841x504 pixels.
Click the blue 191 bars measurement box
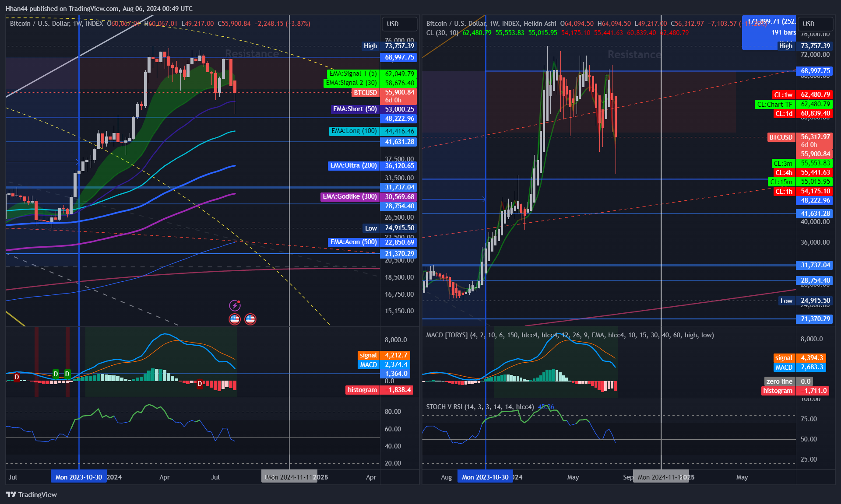coord(769,32)
